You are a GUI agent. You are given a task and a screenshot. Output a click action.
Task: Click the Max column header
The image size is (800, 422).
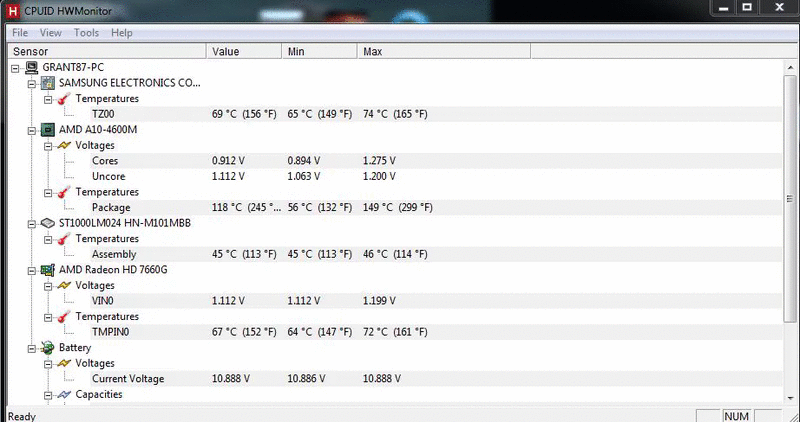click(x=444, y=51)
